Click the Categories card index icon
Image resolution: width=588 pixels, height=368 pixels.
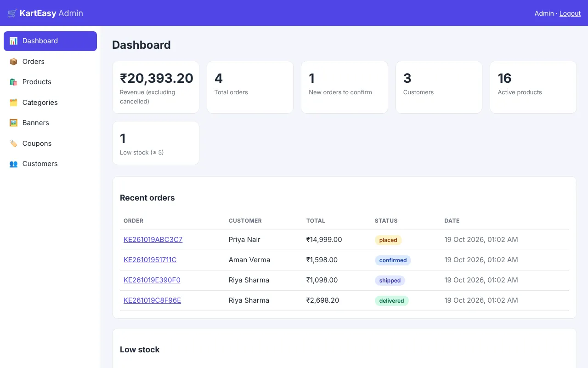(x=13, y=103)
